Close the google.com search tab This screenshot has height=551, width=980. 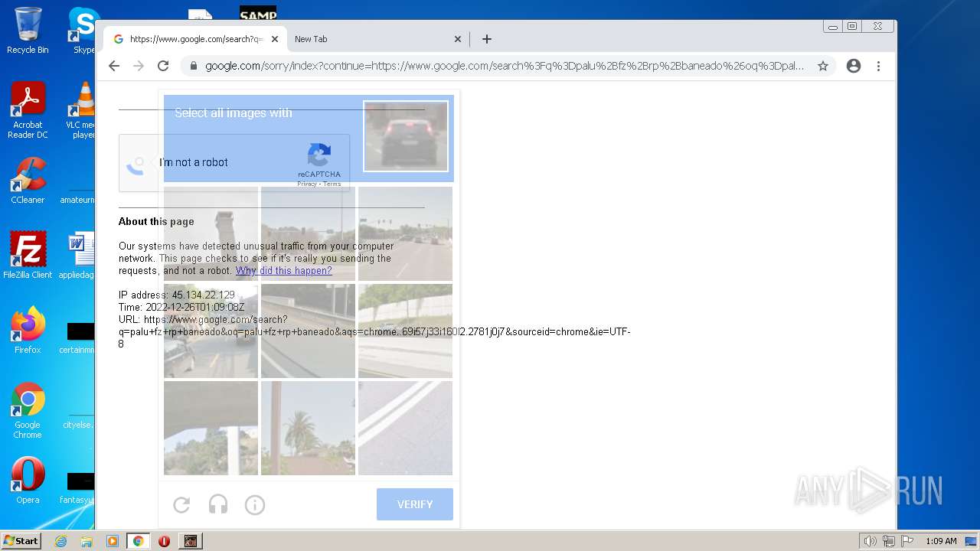pyautogui.click(x=275, y=39)
